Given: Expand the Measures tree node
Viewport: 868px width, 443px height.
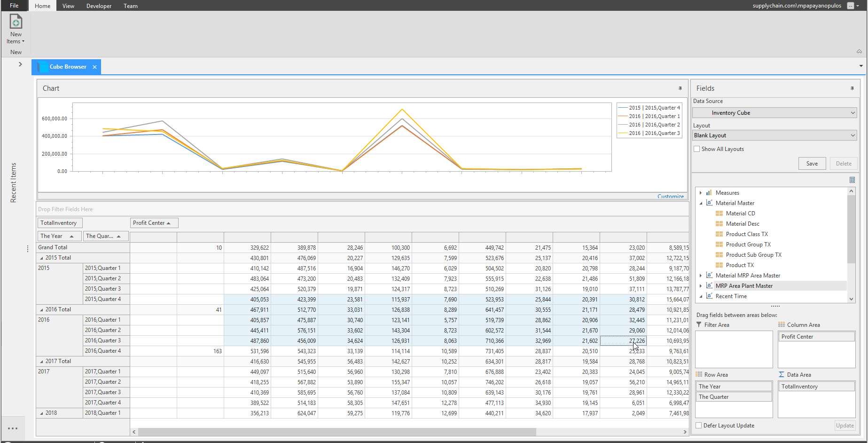Looking at the screenshot, I should 701,193.
